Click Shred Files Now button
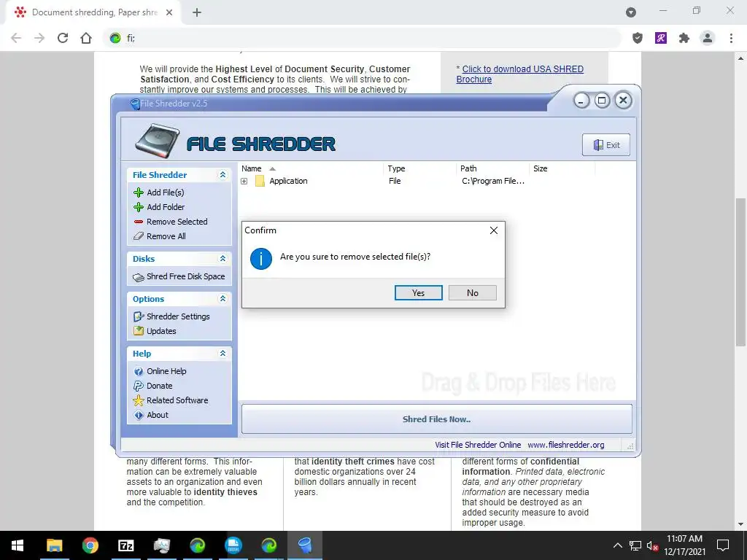 (x=437, y=419)
